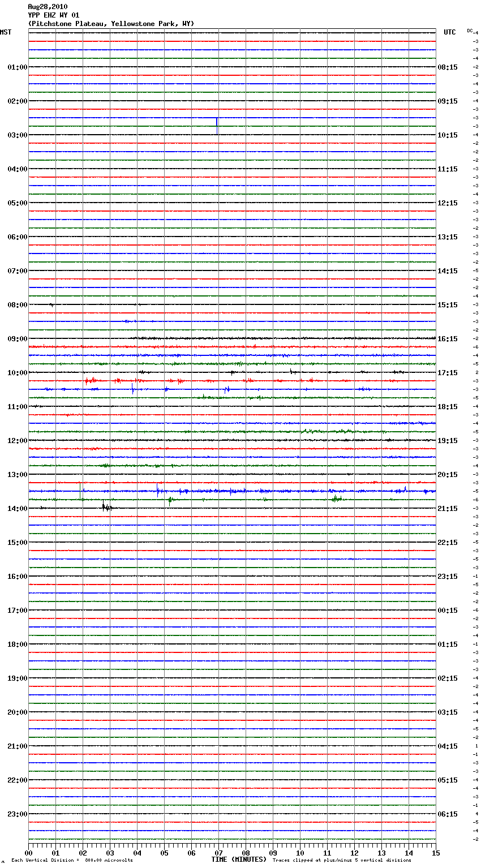The image size is (481, 868).
Task: Select the 08:00 MST time label
Action: tap(18, 305)
